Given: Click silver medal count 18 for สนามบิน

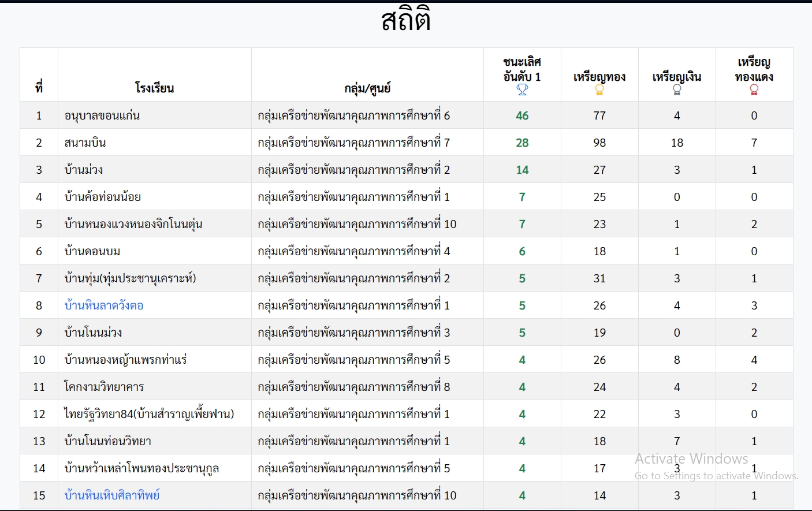Looking at the screenshot, I should point(677,143).
